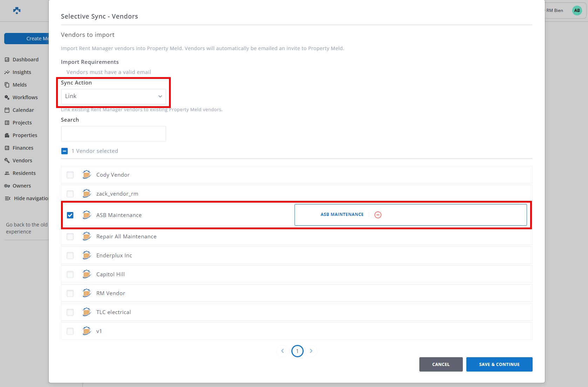Open Calendar in the sidebar

23,110
